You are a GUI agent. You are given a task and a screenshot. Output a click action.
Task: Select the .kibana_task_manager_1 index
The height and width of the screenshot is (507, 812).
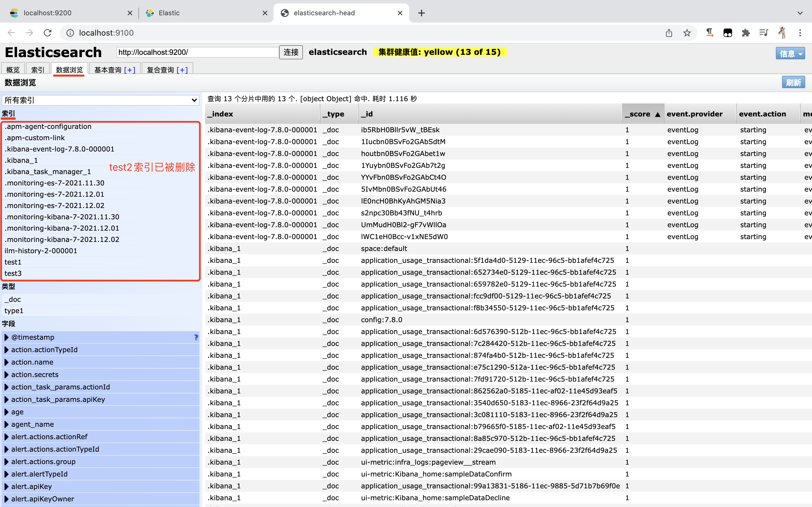pos(101,172)
